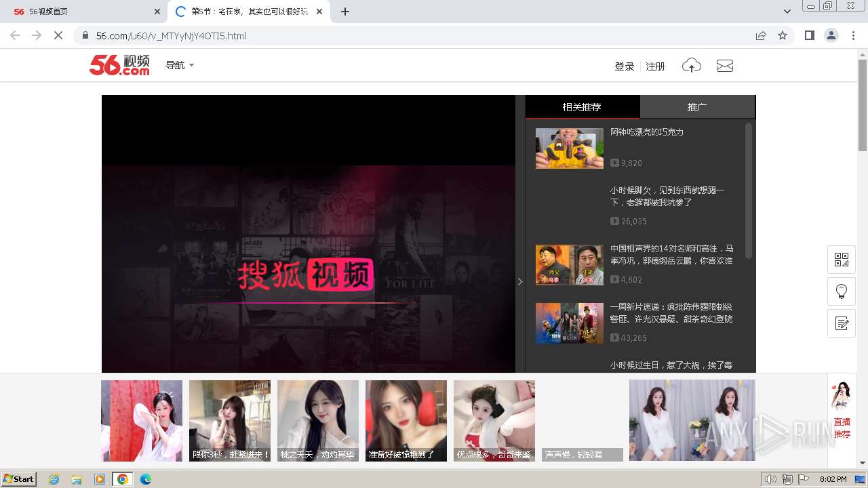Click the feedback edit side icon
This screenshot has height=488, width=868.
tap(842, 323)
